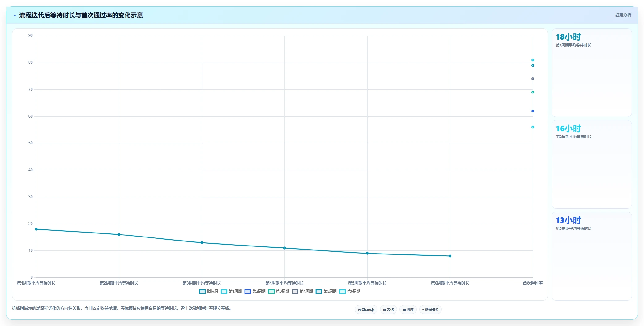
Task: Click the footnote text starting 折线图展示的是
Action: click(122, 308)
